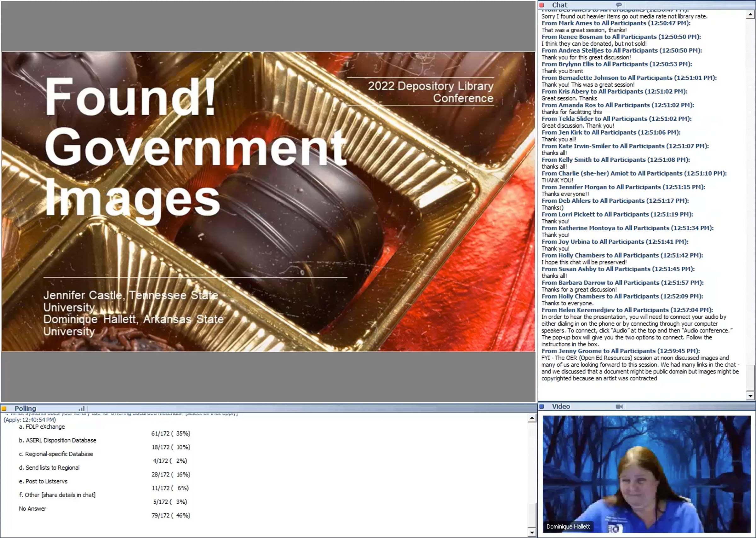Image resolution: width=756 pixels, height=538 pixels.
Task: Click poll result '11/172 ( 6%)'
Action: pos(170,488)
